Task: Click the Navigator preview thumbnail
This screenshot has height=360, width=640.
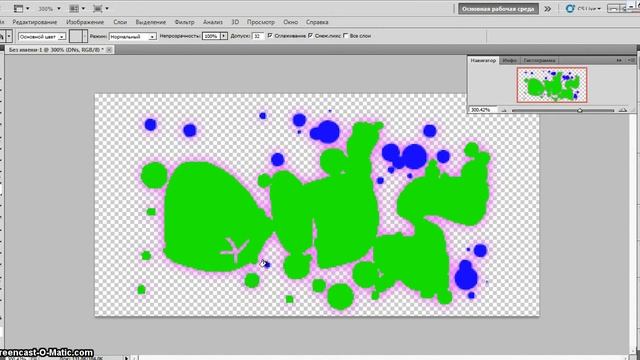Action: pos(552,85)
